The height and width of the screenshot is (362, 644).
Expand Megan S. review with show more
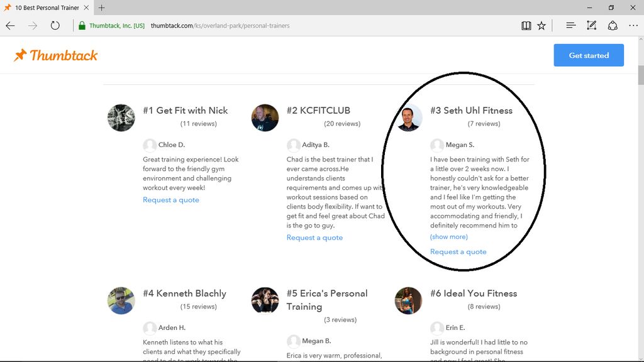tap(448, 237)
